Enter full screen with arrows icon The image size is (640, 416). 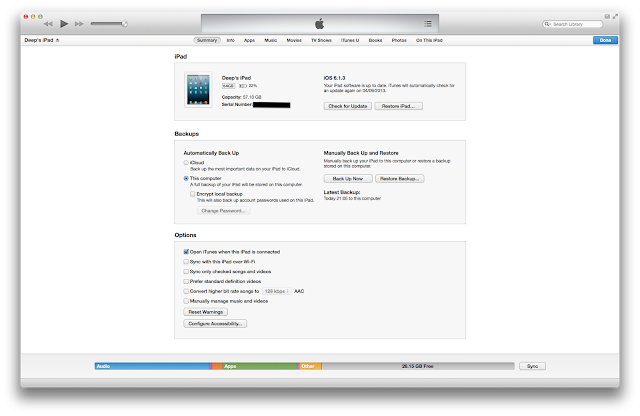615,16
